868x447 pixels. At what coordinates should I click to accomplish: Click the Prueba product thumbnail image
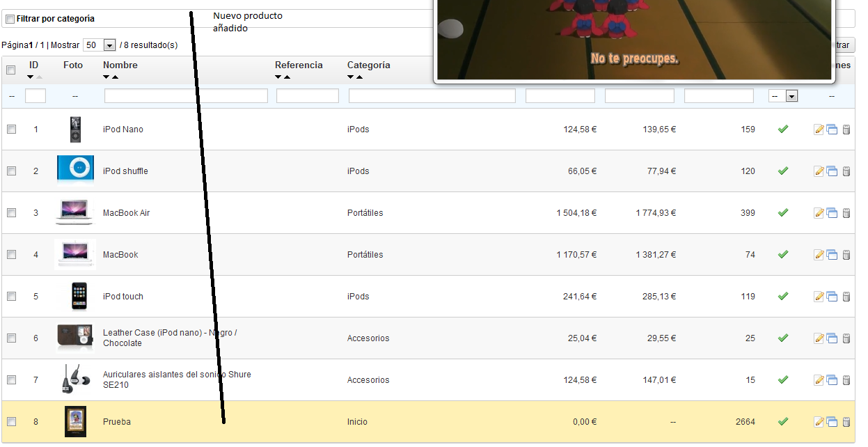click(75, 421)
